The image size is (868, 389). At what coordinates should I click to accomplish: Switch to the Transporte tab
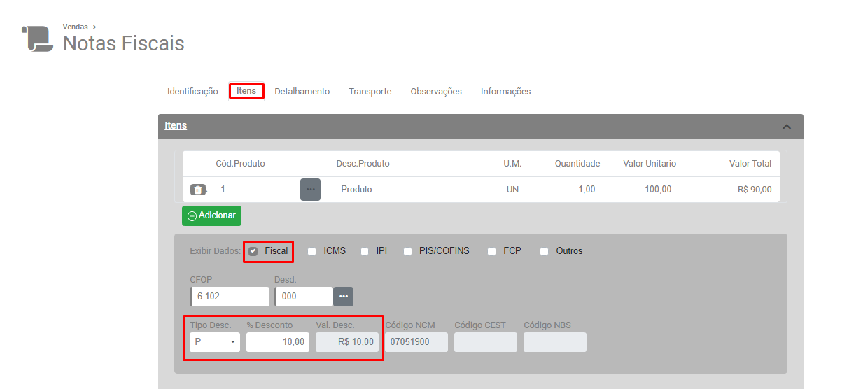370,92
